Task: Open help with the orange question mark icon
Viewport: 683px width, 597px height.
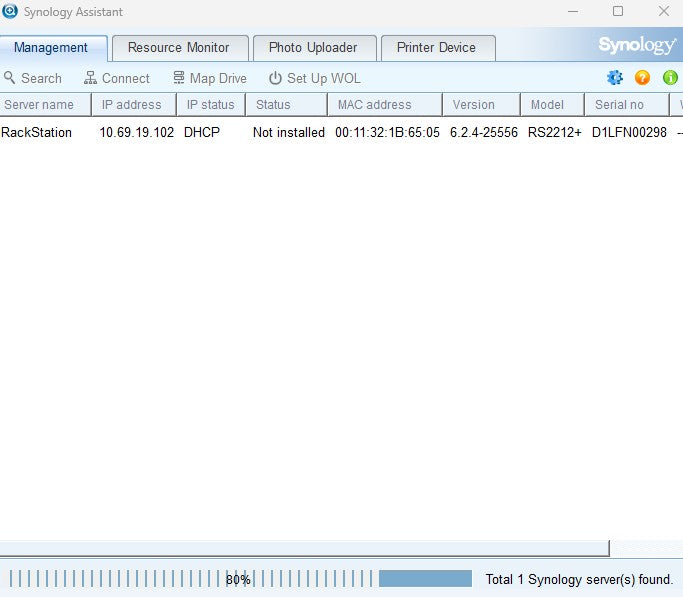Action: [x=642, y=78]
